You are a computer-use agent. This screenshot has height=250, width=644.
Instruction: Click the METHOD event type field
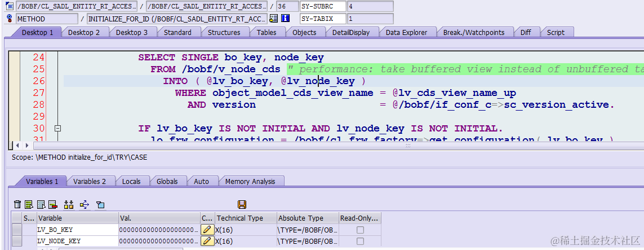47,19
